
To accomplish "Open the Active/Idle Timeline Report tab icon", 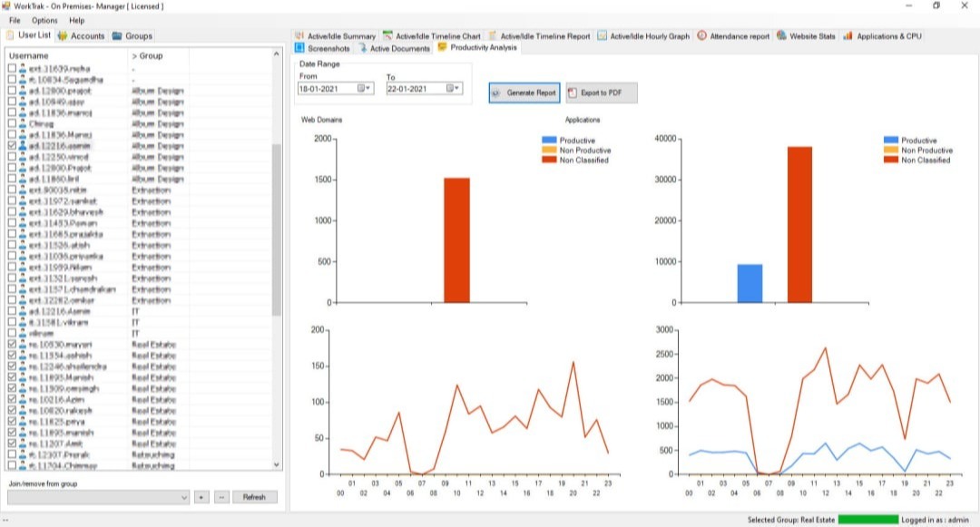I will pos(493,35).
